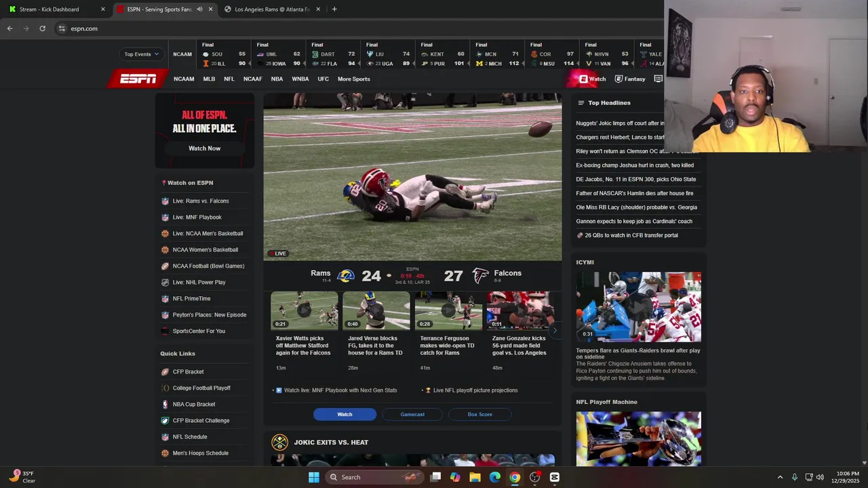Screen dimensions: 868x488
Task: Open the NCAAF menu in the nav bar
Action: pos(252,79)
